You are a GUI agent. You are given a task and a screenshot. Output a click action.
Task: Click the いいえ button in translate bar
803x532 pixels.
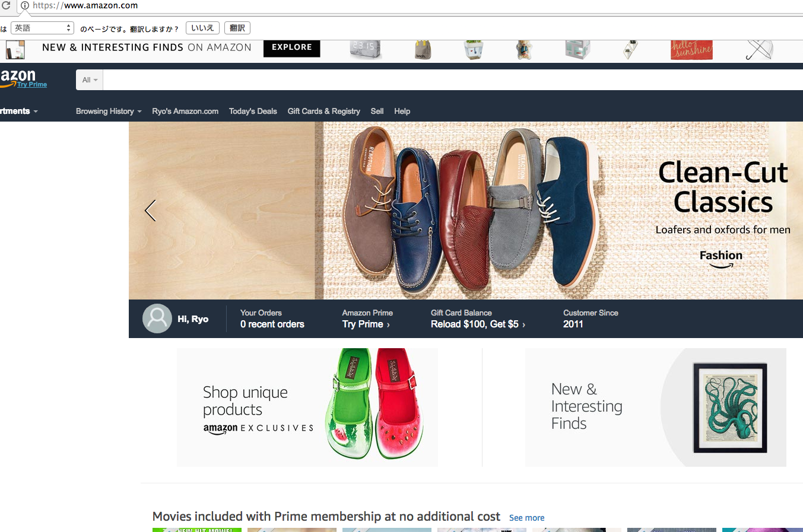click(202, 28)
